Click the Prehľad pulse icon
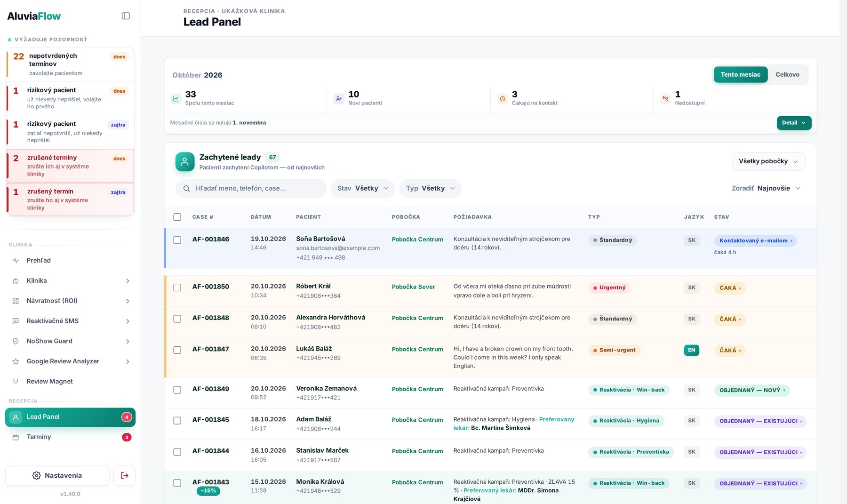 coord(16,261)
